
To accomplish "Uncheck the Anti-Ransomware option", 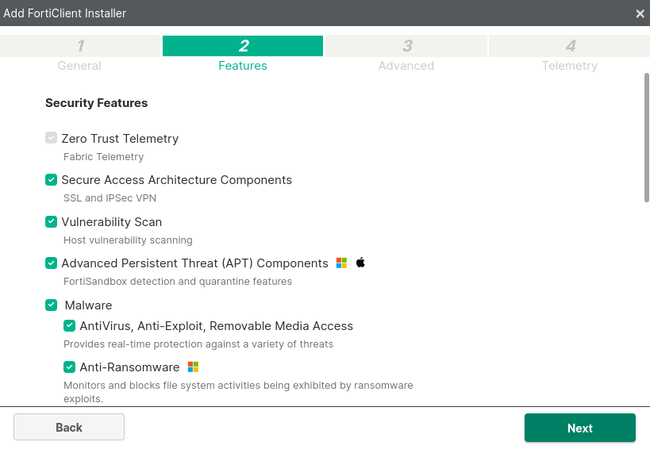I will [x=69, y=367].
